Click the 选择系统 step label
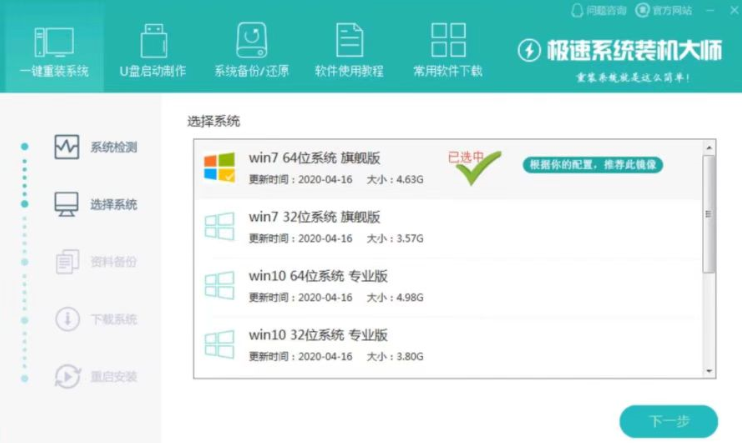Viewport: 742px width, 443px height. coord(114,204)
